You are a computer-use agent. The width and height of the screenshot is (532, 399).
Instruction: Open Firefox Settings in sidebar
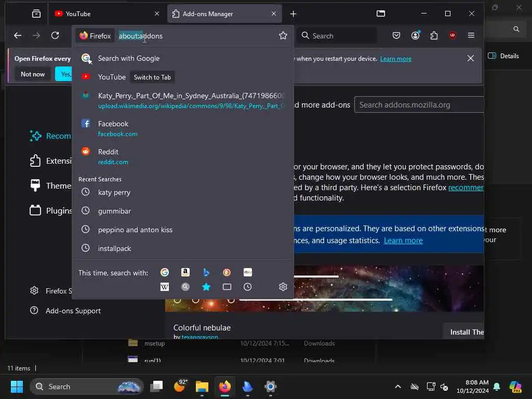point(51,291)
